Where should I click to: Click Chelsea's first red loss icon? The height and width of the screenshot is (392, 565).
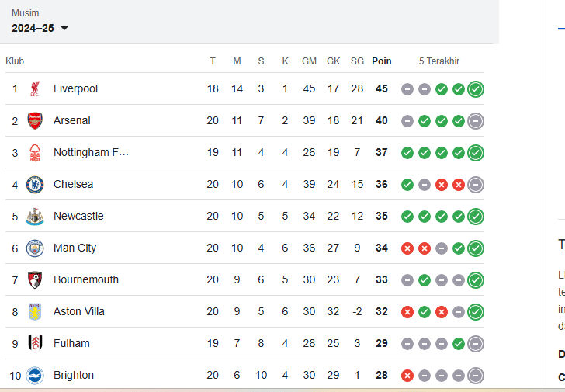[x=442, y=184]
